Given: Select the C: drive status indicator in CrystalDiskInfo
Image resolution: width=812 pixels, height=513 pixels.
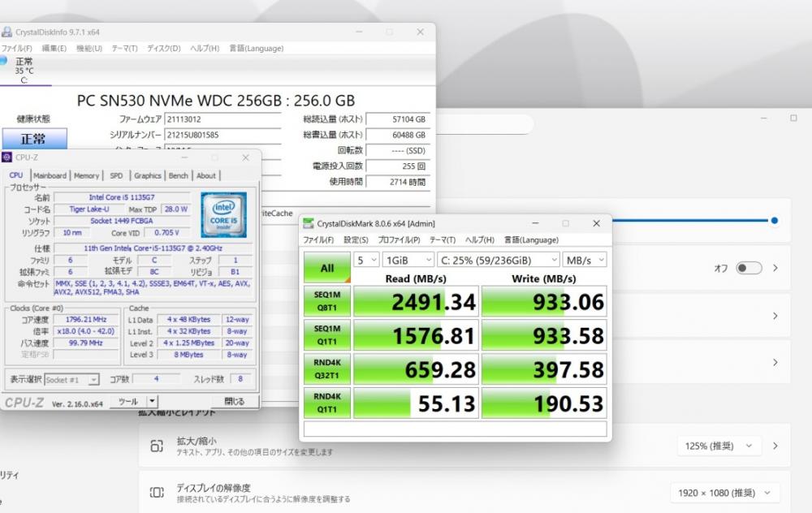Looking at the screenshot, I should [24, 71].
